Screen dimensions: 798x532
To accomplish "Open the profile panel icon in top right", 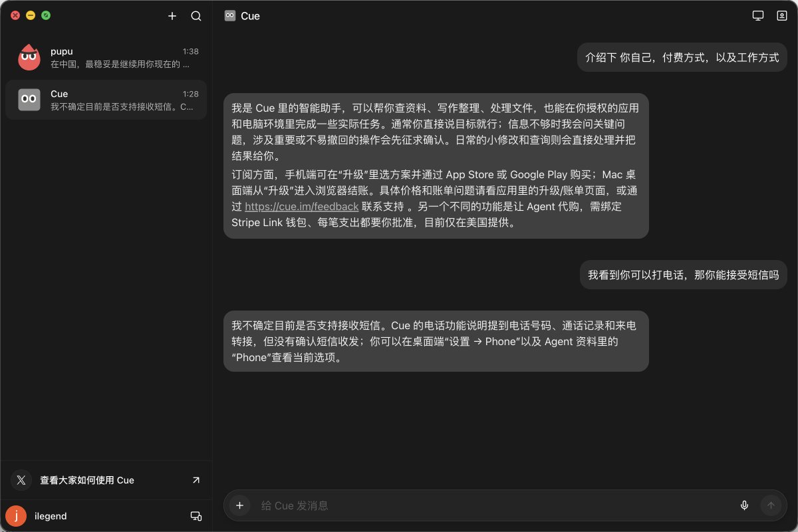I will point(782,16).
